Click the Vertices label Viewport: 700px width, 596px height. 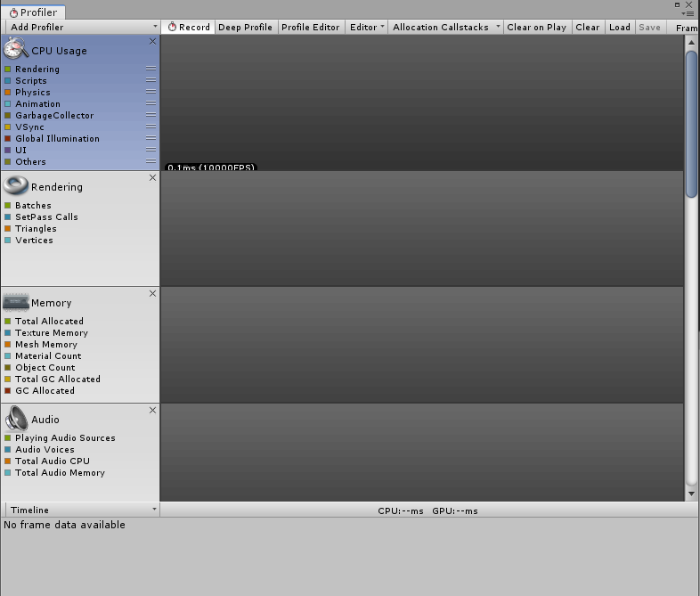pos(34,241)
